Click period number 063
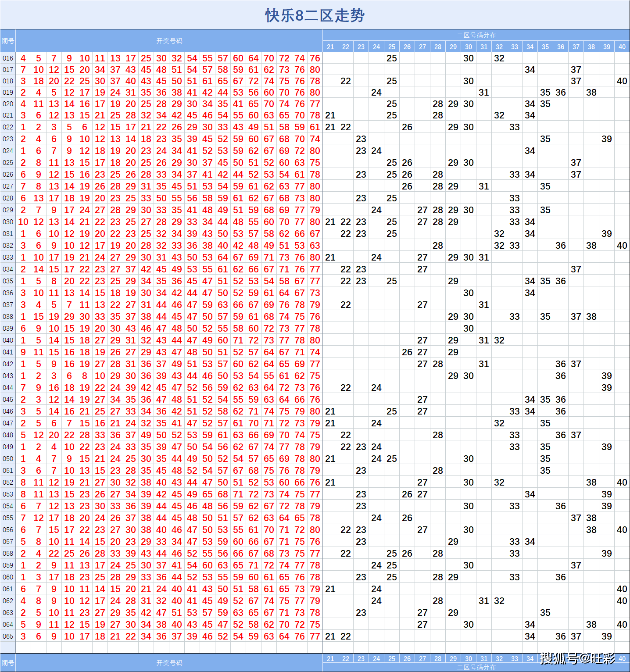 point(8,613)
